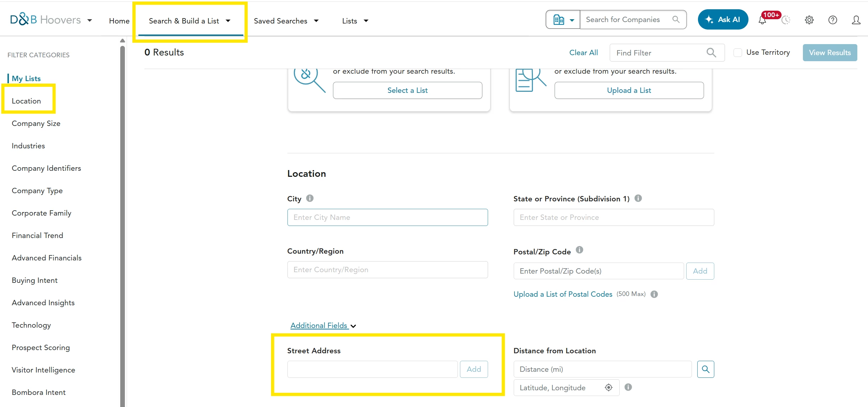
Task: Go to the Home tab
Action: coord(119,21)
